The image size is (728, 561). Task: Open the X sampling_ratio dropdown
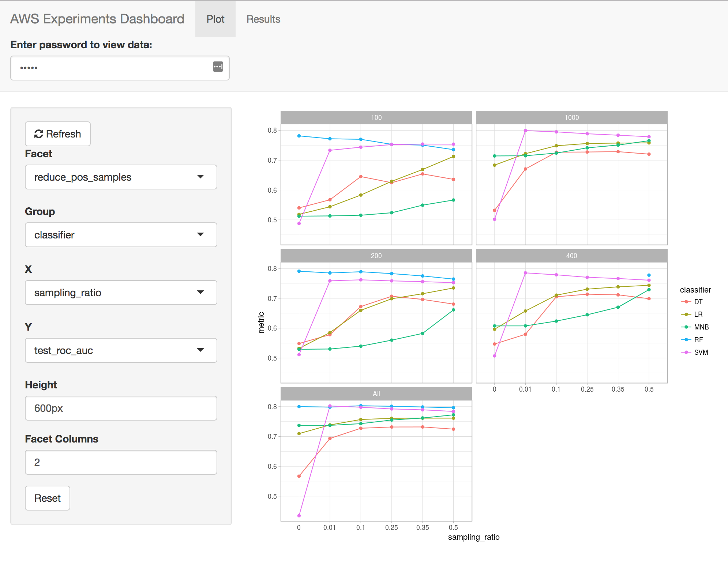point(121,293)
